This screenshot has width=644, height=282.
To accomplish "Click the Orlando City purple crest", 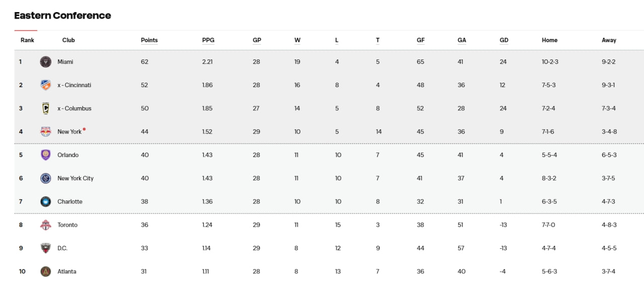I will coord(46,155).
